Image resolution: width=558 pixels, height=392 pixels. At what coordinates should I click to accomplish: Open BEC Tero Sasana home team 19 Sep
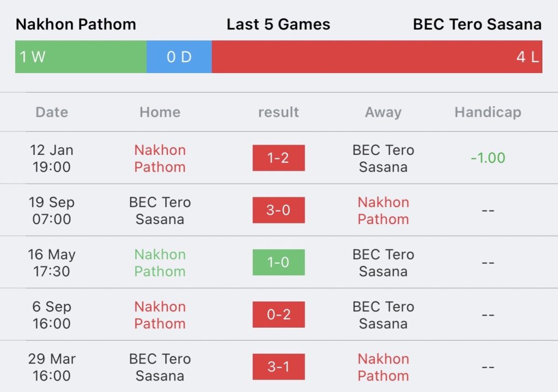160,210
